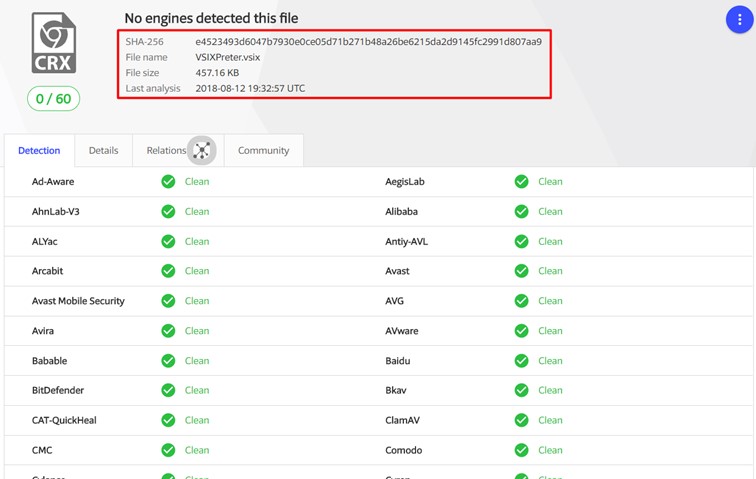
Task: Click the ClamAV engine name
Action: coord(403,420)
